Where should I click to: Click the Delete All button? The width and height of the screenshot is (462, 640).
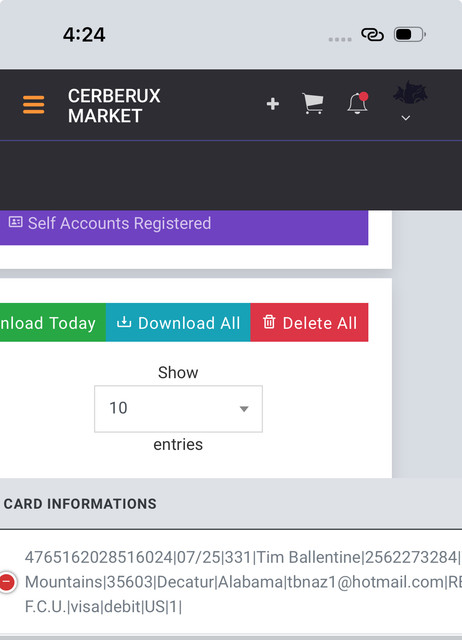click(309, 322)
